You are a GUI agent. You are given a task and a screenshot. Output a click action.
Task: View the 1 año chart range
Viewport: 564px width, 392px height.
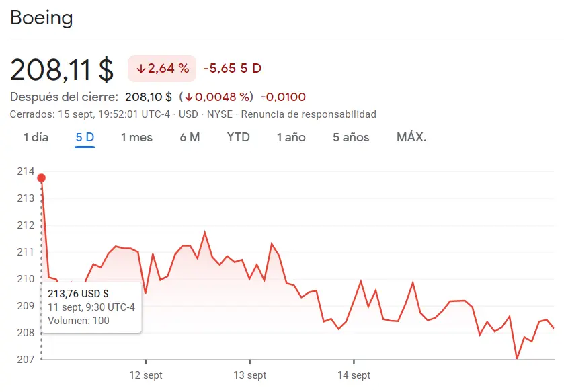[291, 136]
